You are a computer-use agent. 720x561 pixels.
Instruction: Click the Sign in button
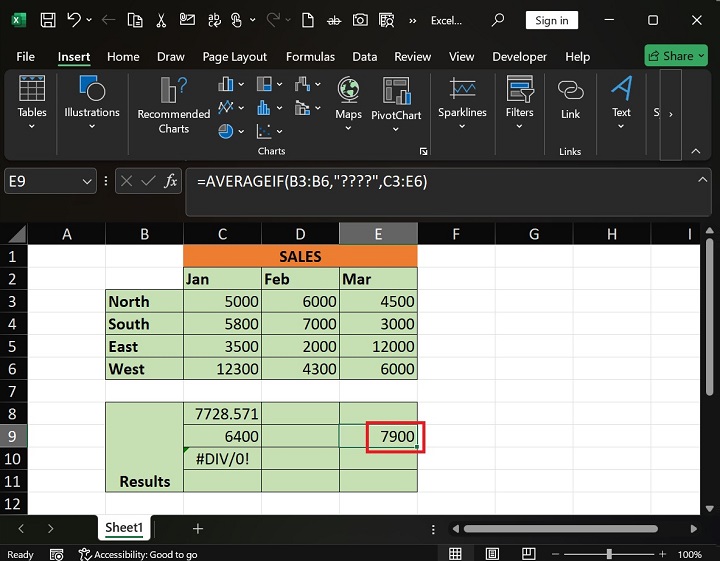point(551,20)
